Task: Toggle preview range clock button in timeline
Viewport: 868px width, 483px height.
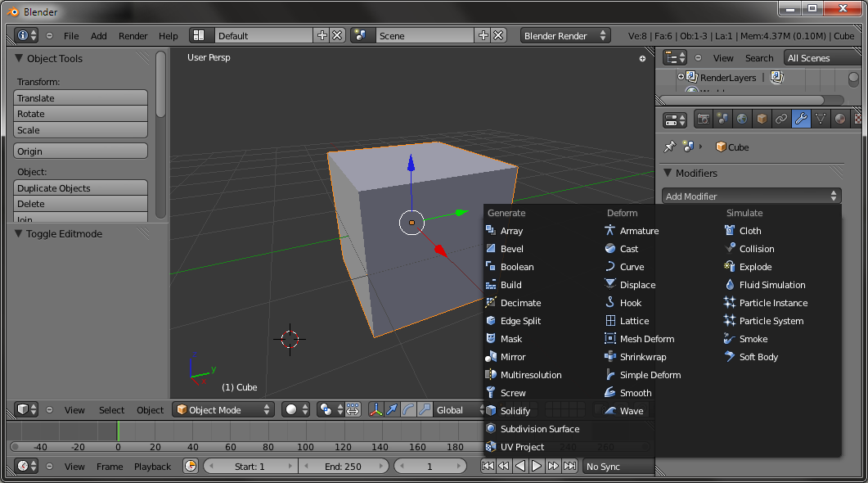Action: tap(191, 467)
